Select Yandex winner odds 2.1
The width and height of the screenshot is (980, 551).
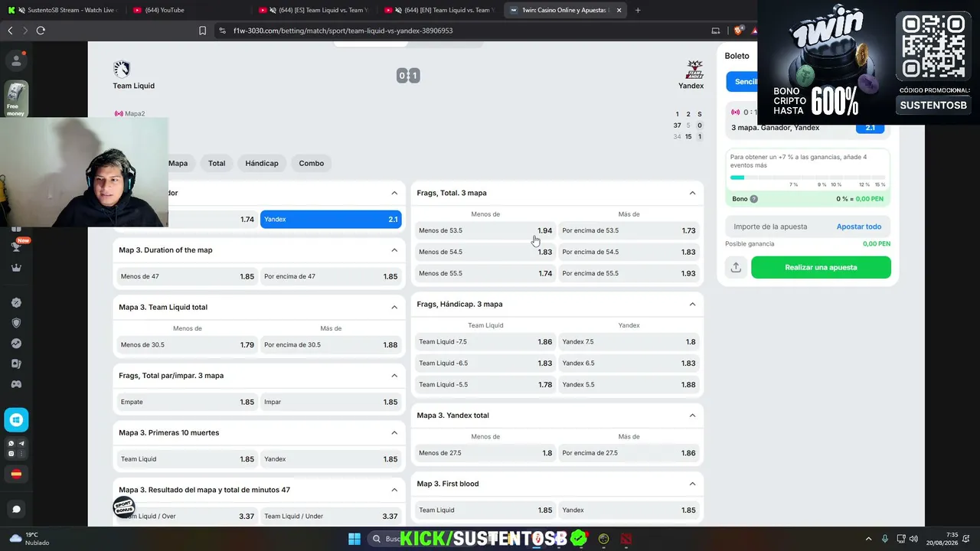[x=331, y=220]
